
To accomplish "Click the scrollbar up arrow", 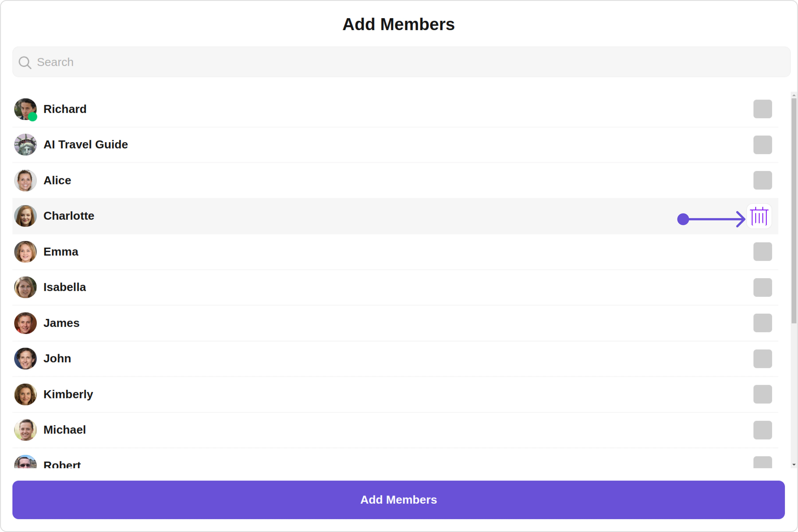I will (x=794, y=95).
